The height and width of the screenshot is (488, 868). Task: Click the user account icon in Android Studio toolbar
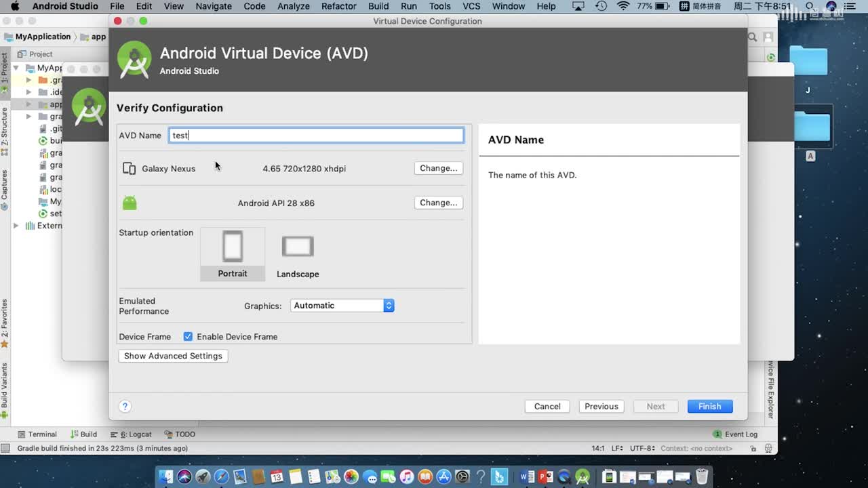coord(768,37)
